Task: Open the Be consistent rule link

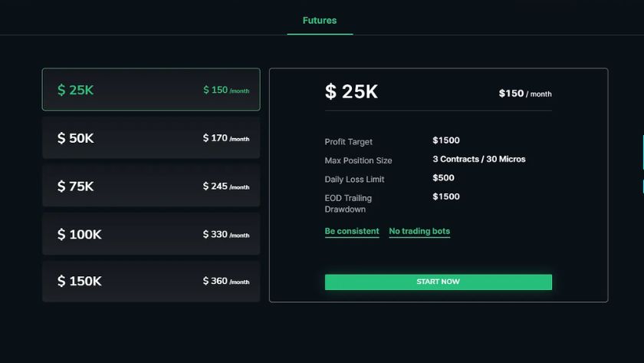Action: 352,231
